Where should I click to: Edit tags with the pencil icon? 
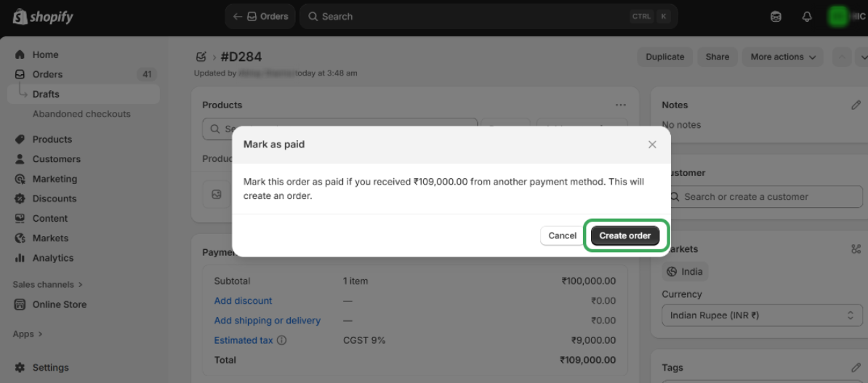click(856, 368)
